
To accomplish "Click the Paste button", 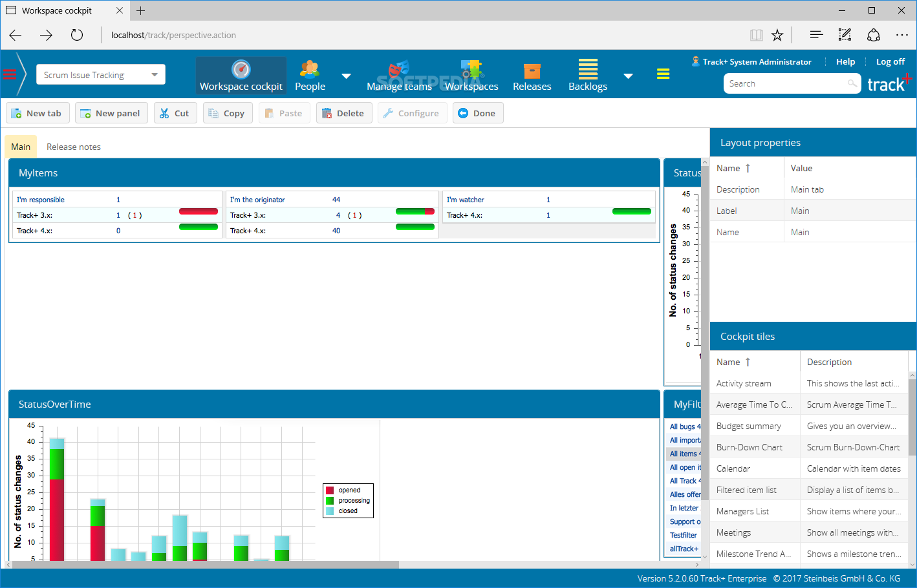I will tap(285, 113).
